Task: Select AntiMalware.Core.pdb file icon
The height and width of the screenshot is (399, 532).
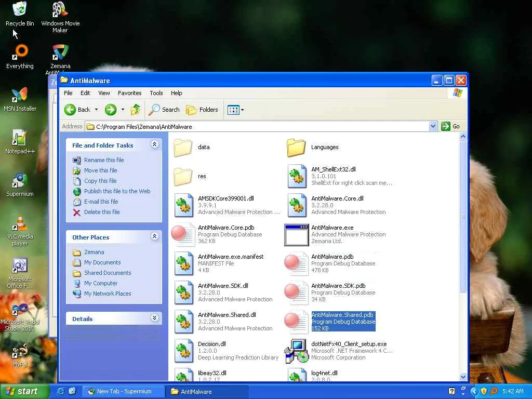Action: 183,234
